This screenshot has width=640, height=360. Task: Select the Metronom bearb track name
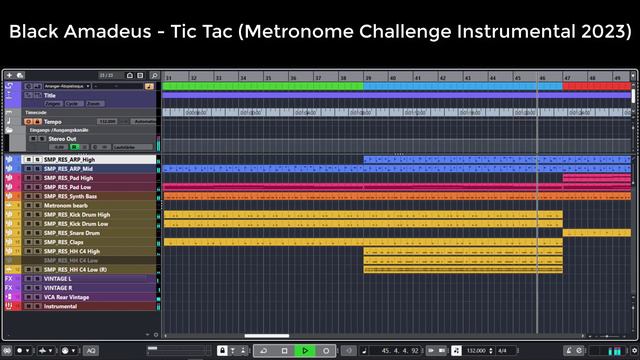pyautogui.click(x=66, y=205)
